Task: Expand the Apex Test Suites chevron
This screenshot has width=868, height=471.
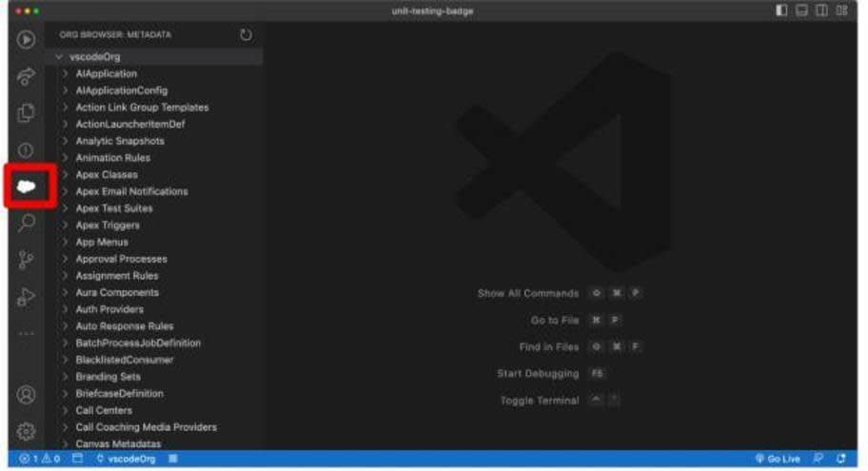Action: (x=66, y=208)
